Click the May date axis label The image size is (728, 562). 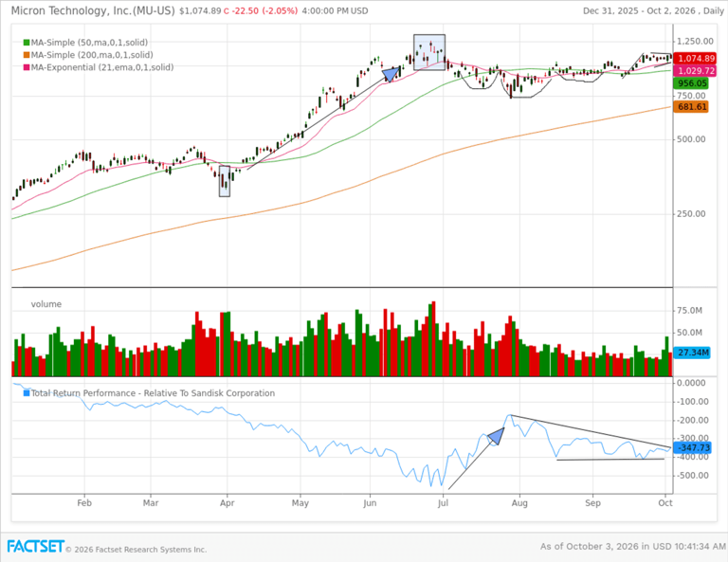[300, 503]
